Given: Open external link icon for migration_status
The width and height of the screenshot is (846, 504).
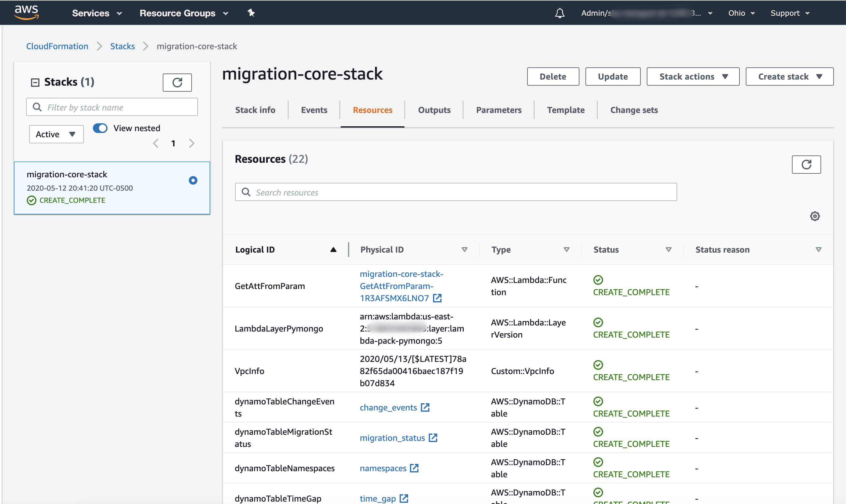Looking at the screenshot, I should 433,438.
